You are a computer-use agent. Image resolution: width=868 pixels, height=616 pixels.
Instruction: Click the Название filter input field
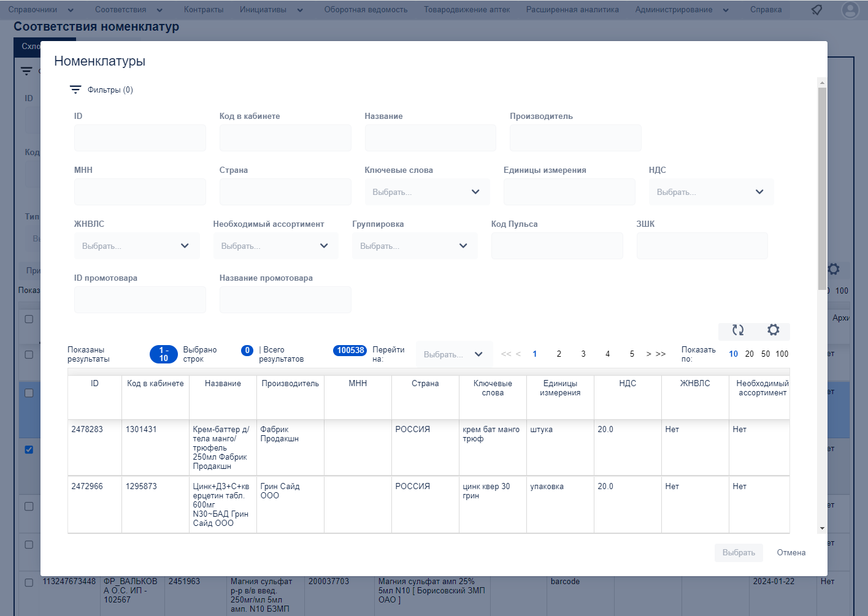431,138
